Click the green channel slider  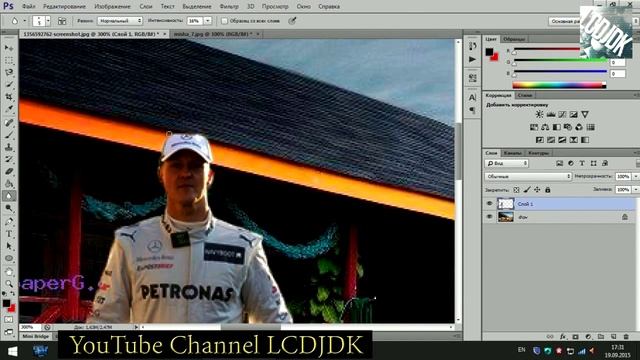coord(560,62)
